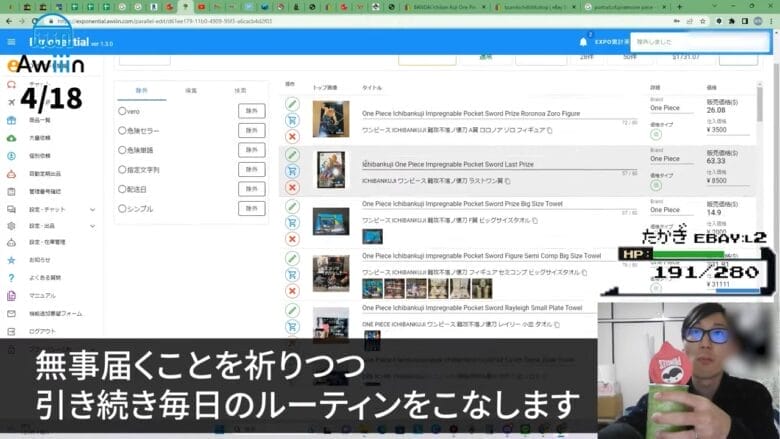
Task: Select the 危険単語 radio option
Action: point(122,150)
